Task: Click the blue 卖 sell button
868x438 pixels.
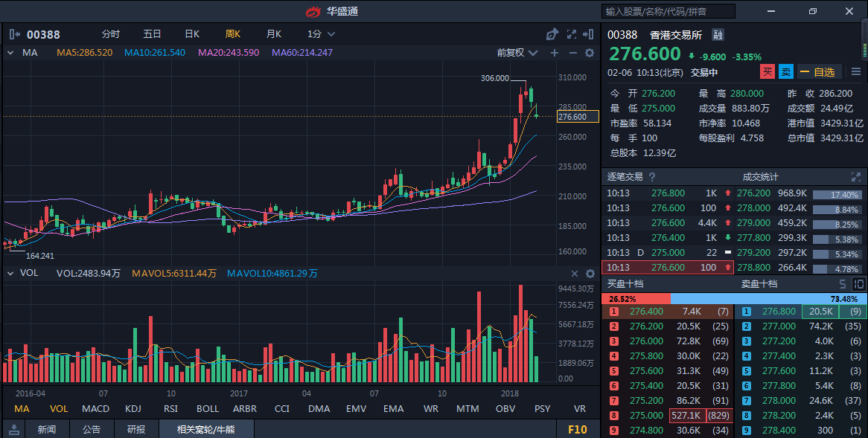Action: point(786,72)
